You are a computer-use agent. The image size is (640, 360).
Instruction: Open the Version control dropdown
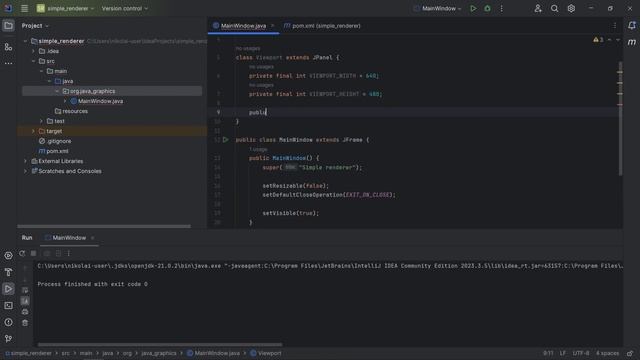click(x=124, y=8)
